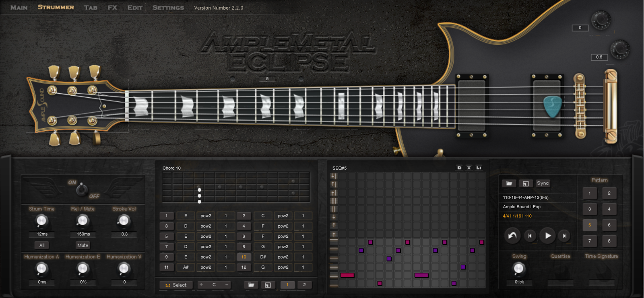Go to the FX tab
The height and width of the screenshot is (298, 644).
click(112, 8)
